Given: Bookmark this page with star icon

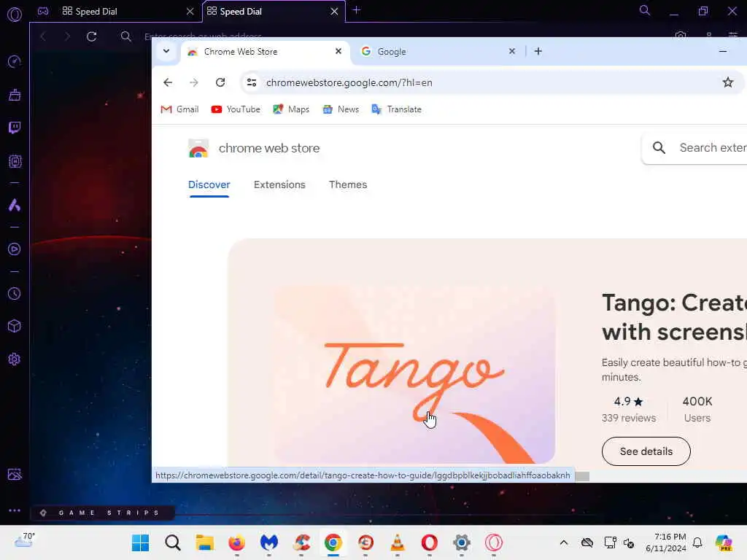Looking at the screenshot, I should (x=727, y=82).
